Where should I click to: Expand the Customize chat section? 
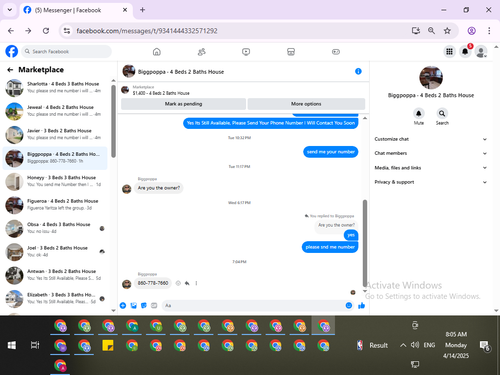(x=431, y=139)
